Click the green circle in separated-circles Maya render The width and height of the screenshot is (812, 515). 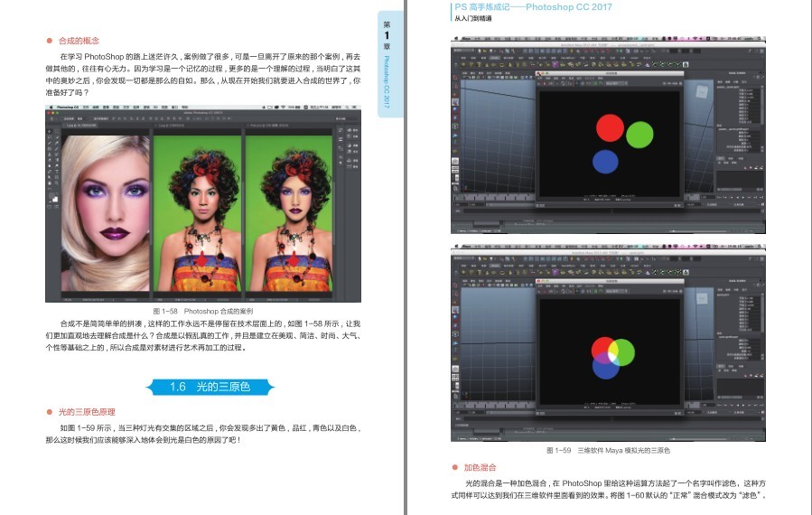click(x=639, y=135)
